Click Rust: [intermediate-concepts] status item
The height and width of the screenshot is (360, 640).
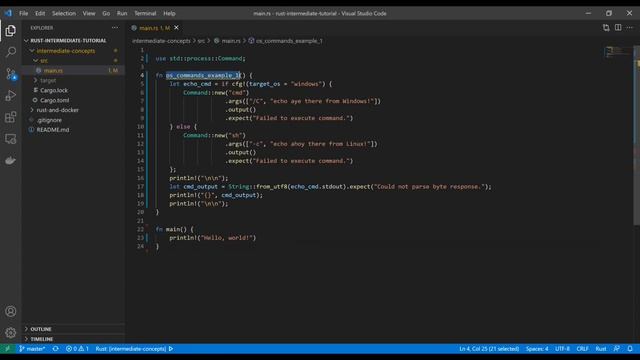tap(134, 349)
